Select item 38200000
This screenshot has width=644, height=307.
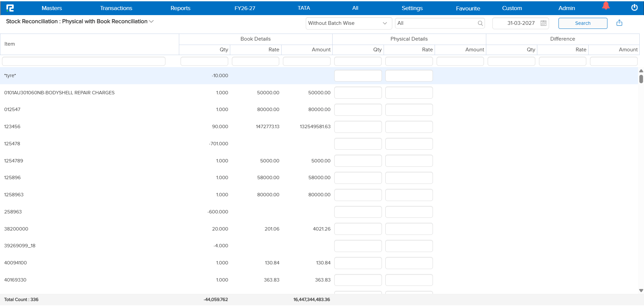coord(16,229)
